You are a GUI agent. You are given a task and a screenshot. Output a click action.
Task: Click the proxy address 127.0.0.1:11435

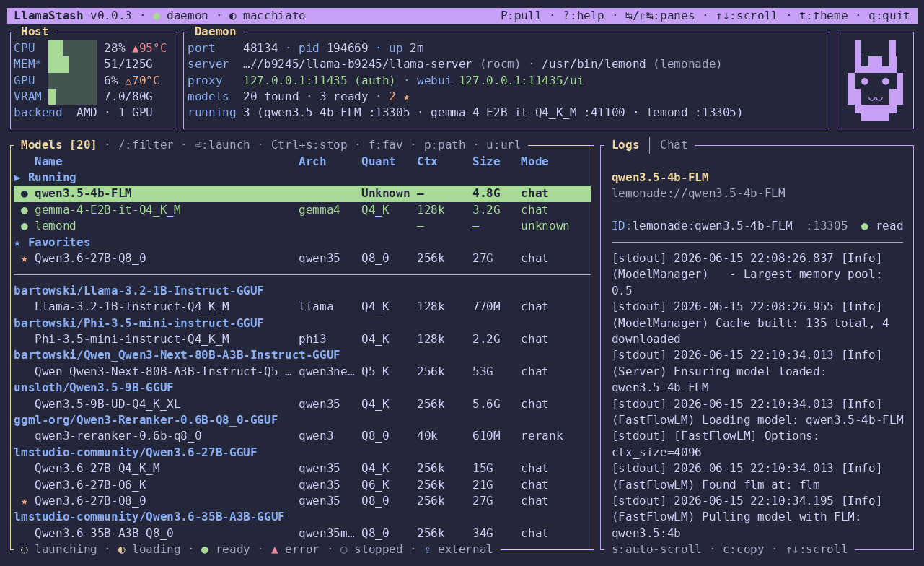pos(296,81)
